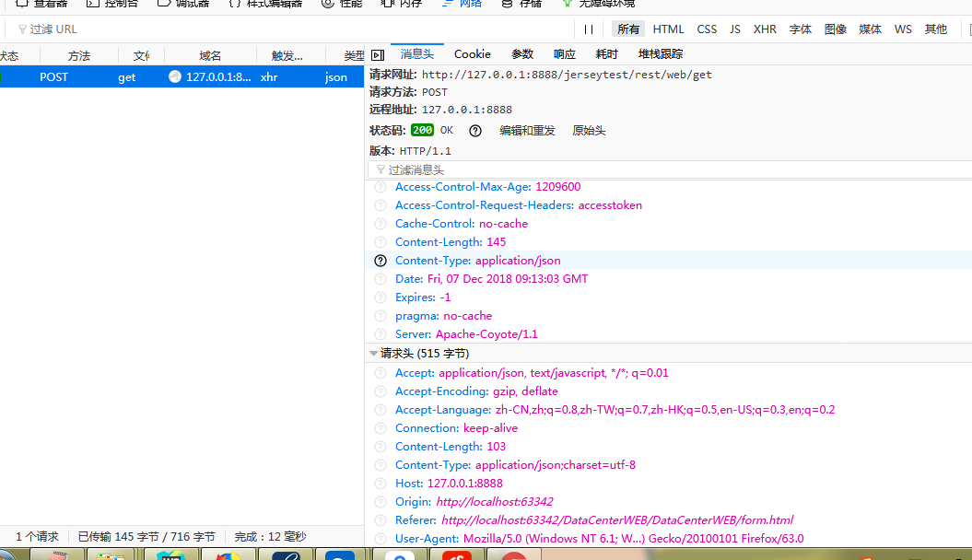This screenshot has width=972, height=560.
Task: Click the security icon beside domain 127.0.0.1
Action: tap(175, 76)
